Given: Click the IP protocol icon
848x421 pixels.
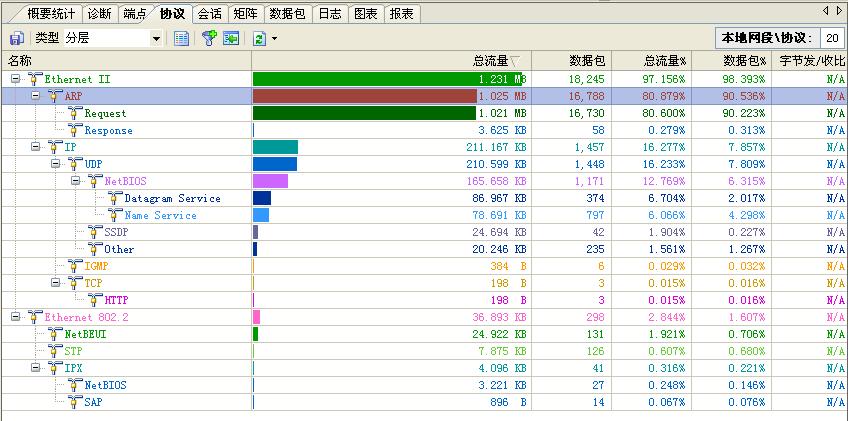Looking at the screenshot, I should click(x=55, y=147).
